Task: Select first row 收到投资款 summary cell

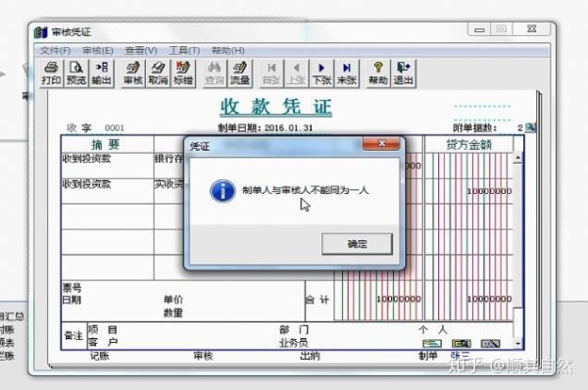Action: tap(107, 166)
